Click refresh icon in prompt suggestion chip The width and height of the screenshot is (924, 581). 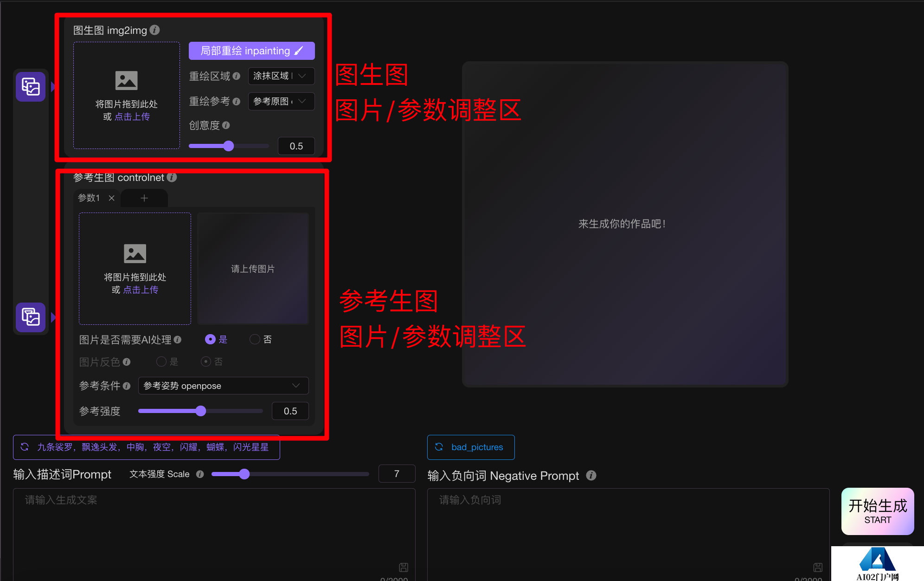click(25, 447)
